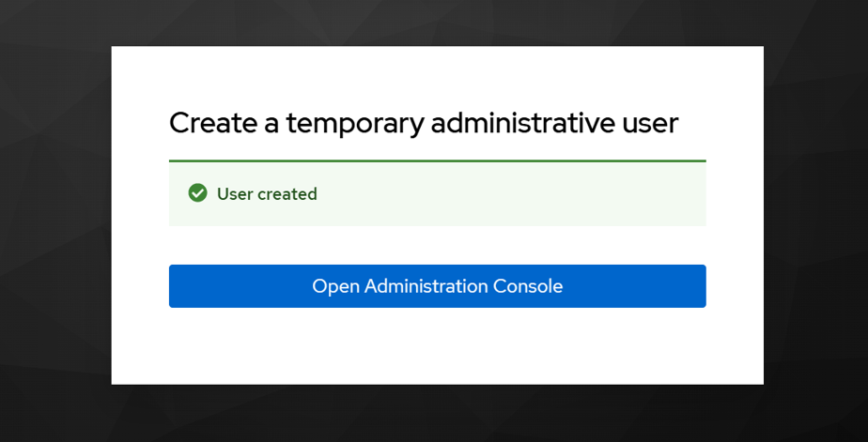Viewport: 868px width, 442px height.
Task: Click the "User created" message text
Action: (267, 194)
